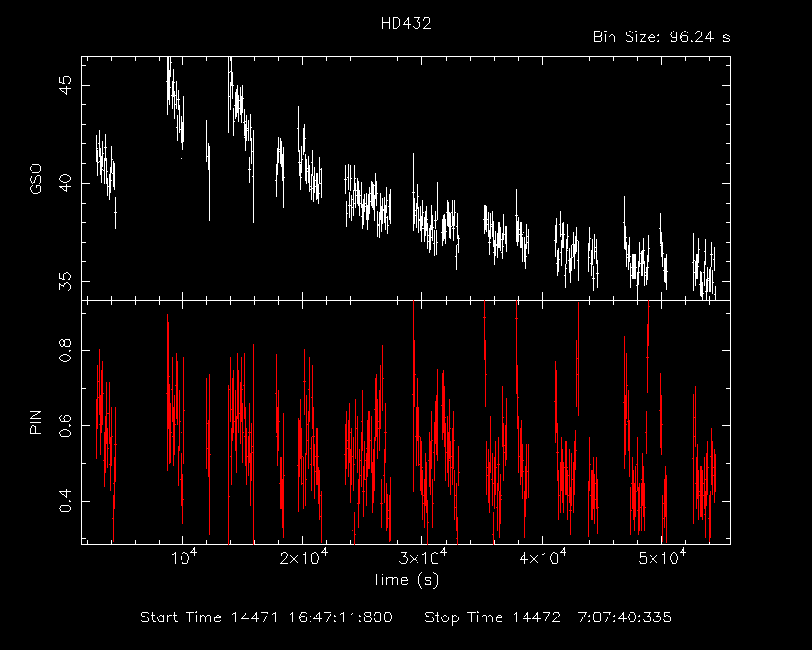Viewport: 812px width, 650px height.
Task: Select the Start Time 14471 16:47:11:800 text
Action: (267, 617)
